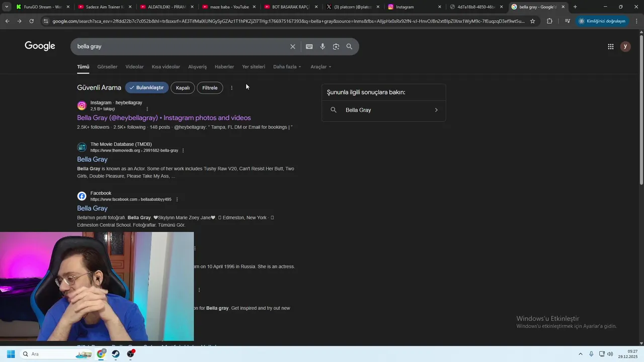The image size is (644, 362).
Task: Click the Güvenli Arama label
Action: point(99,87)
